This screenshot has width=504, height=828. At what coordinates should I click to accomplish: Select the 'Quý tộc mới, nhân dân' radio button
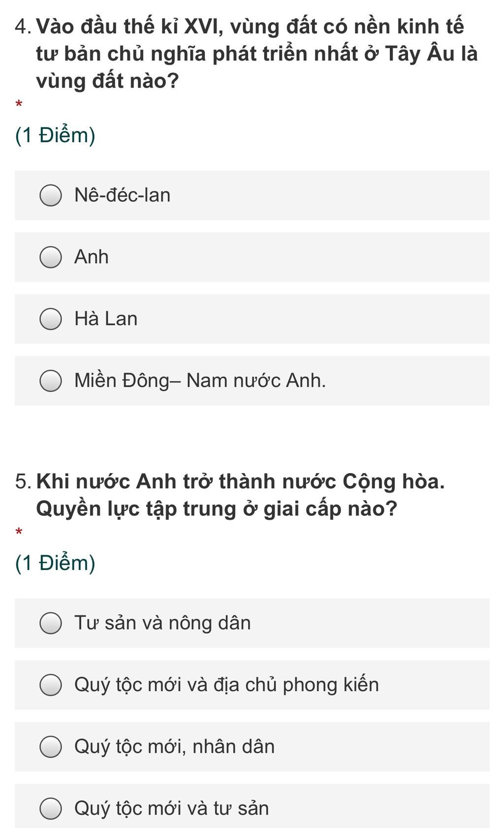[x=50, y=747]
